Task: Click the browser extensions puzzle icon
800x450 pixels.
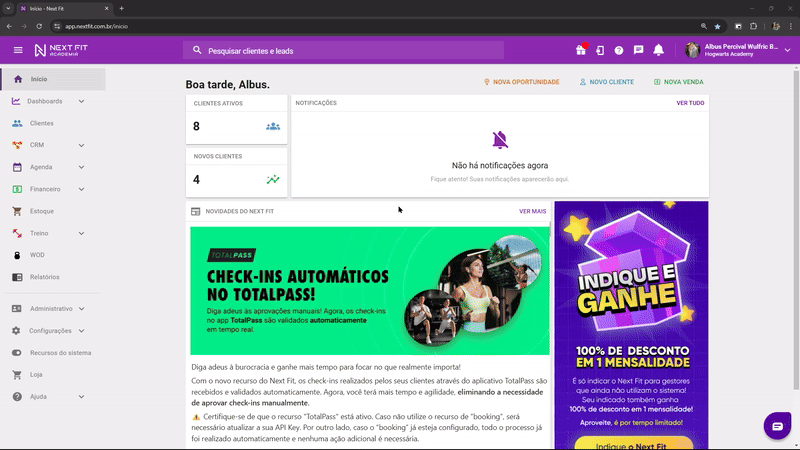Action: click(754, 26)
